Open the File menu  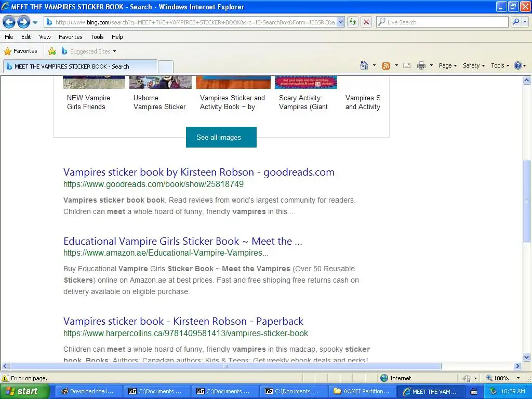coord(9,37)
